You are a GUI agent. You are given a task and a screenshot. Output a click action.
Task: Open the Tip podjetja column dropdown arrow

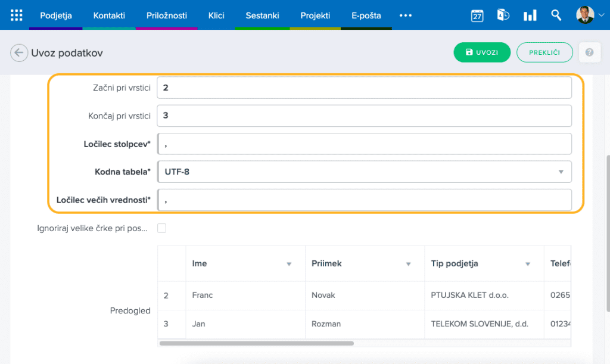pyautogui.click(x=528, y=264)
